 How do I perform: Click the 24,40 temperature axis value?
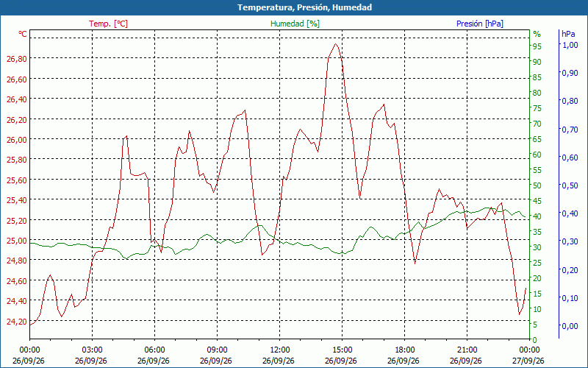click(x=17, y=301)
